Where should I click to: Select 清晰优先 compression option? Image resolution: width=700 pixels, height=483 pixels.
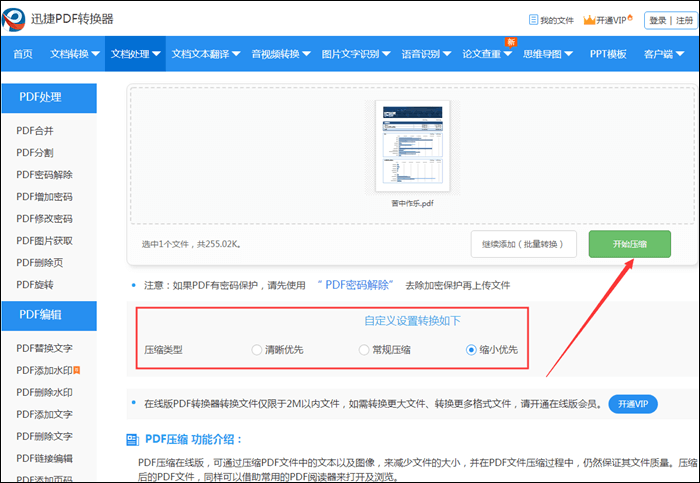pyautogui.click(x=256, y=350)
